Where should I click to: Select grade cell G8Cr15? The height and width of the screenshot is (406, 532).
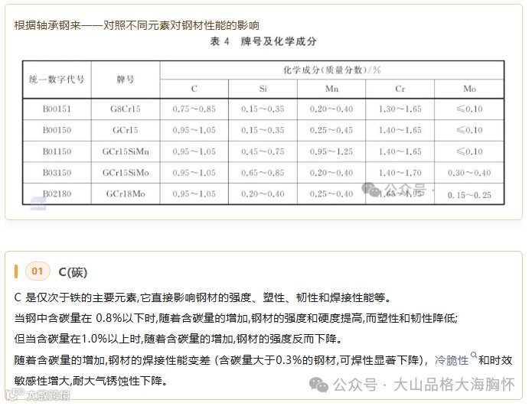[126, 109]
